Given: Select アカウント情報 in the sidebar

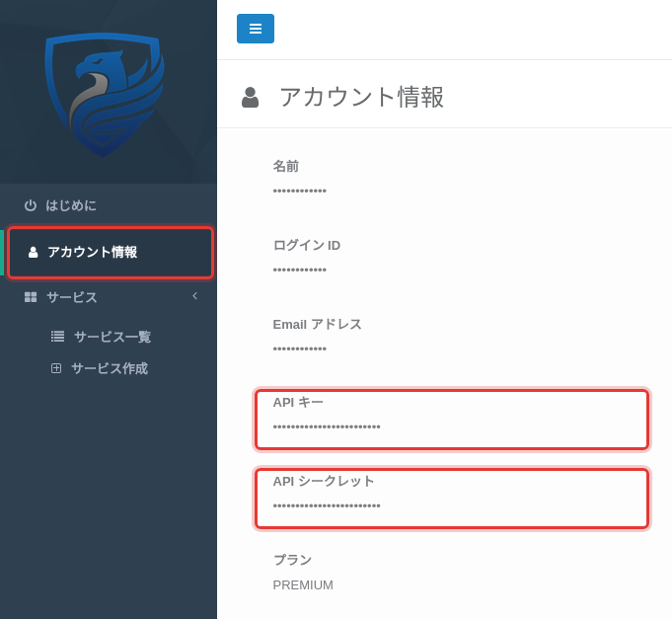Looking at the screenshot, I should click(111, 253).
